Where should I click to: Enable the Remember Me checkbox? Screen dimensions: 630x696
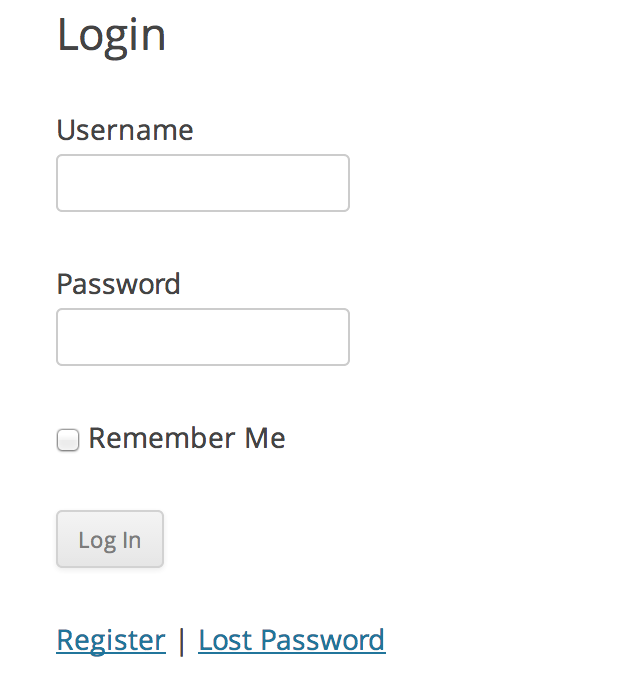click(68, 440)
